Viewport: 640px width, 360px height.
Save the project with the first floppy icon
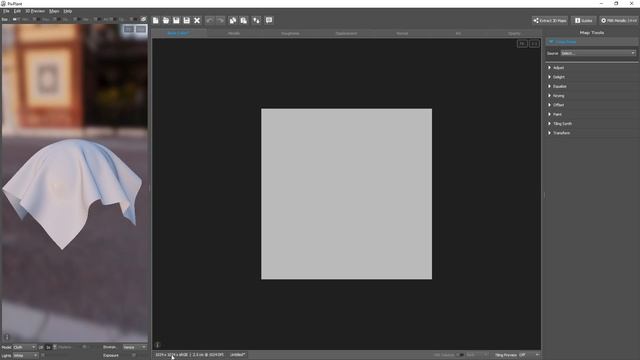(176, 20)
